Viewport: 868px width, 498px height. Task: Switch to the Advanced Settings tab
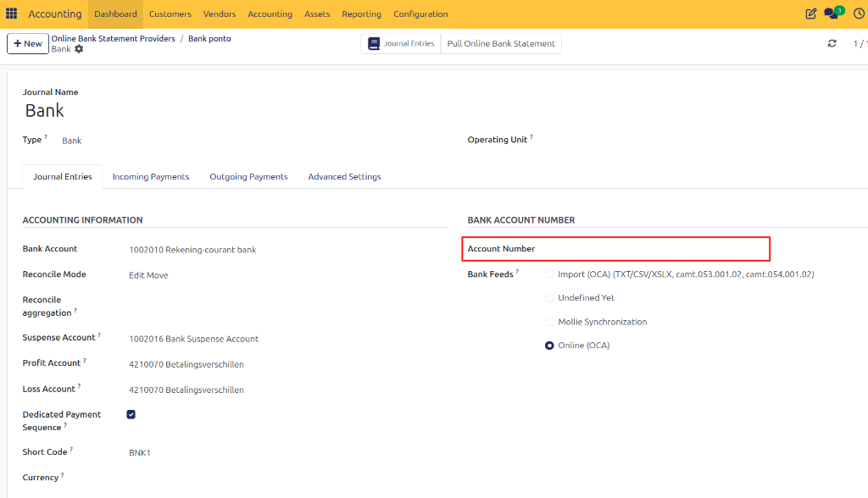344,176
